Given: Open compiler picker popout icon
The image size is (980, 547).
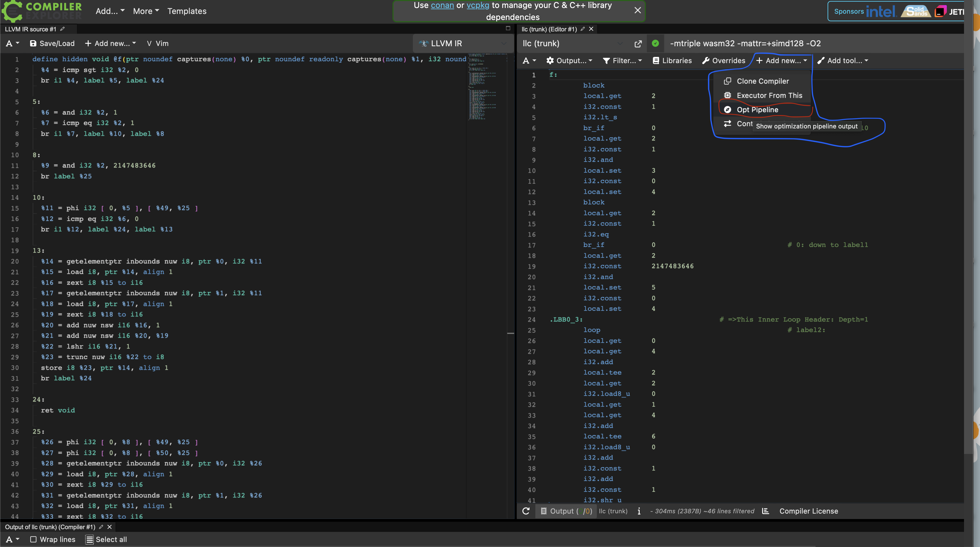Looking at the screenshot, I should [x=638, y=44].
